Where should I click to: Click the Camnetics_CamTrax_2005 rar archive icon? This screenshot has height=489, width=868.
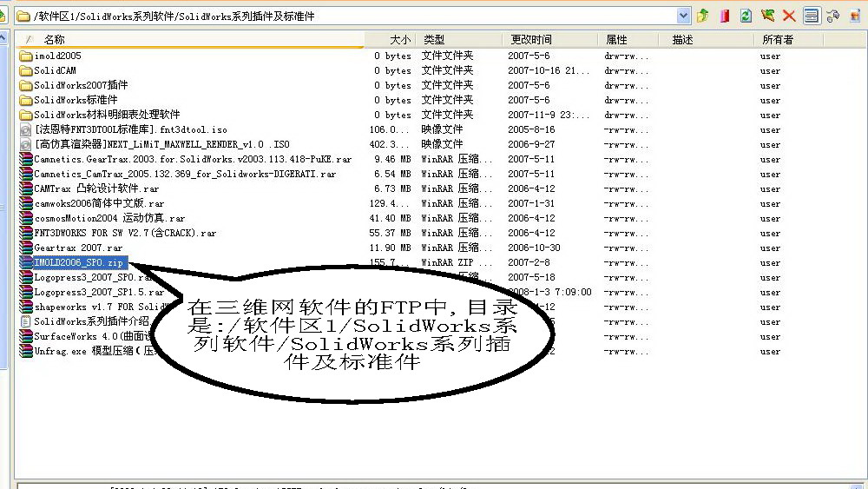coord(25,174)
